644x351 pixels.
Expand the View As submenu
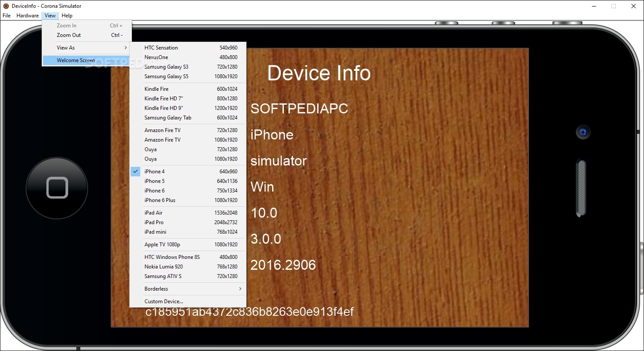click(x=86, y=48)
